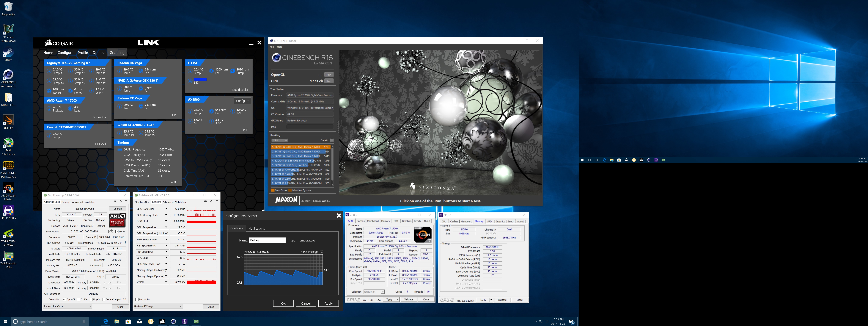Screen dimensions: 868x326
Task: Click the CPU-Z icon in the taskbar
Action: tap(185, 321)
